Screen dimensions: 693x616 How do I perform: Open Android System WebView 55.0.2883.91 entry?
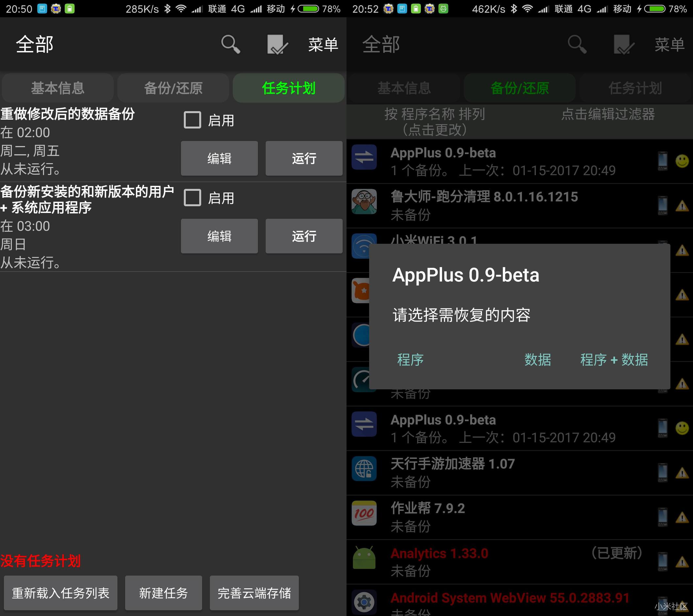click(520, 600)
